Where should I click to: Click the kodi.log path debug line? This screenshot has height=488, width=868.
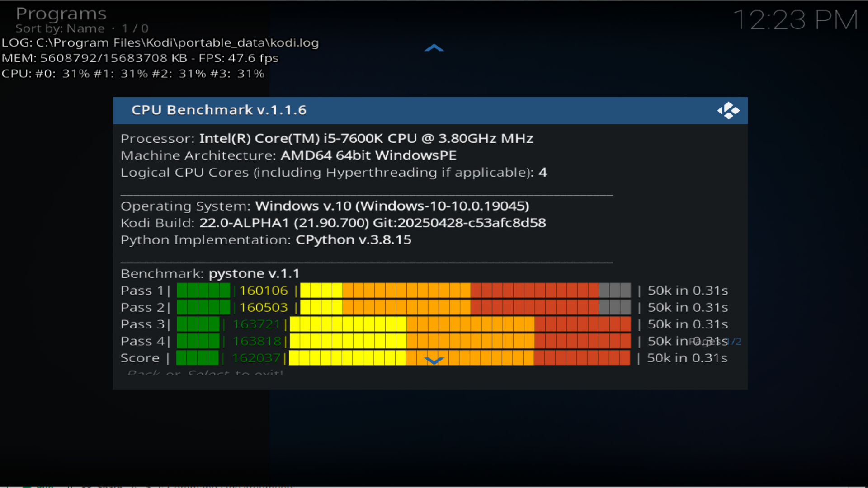pos(160,43)
